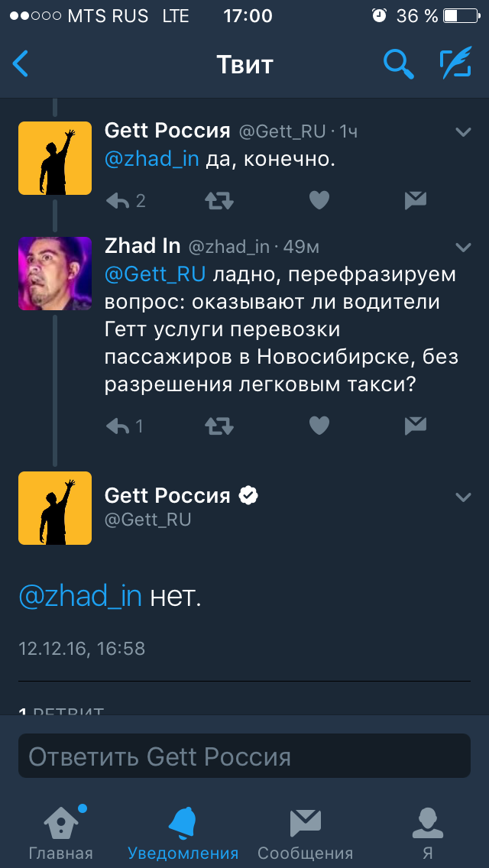Open Zhad In's profile avatar
Image resolution: width=489 pixels, height=868 pixels.
point(55,274)
